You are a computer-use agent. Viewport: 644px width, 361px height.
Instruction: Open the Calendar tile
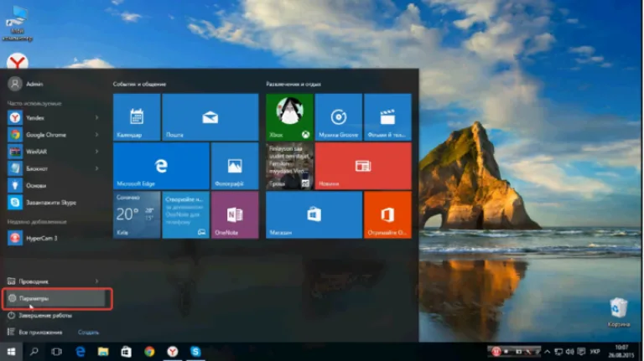click(137, 117)
